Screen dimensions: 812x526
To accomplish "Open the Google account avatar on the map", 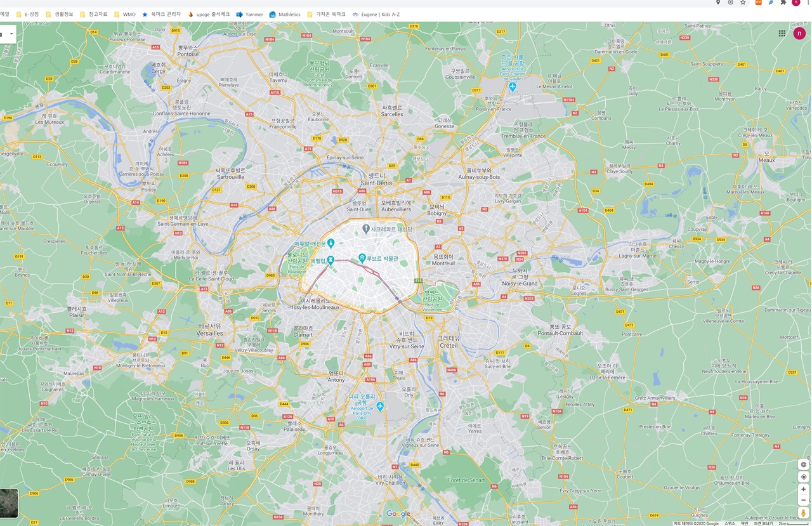I will click(x=799, y=34).
